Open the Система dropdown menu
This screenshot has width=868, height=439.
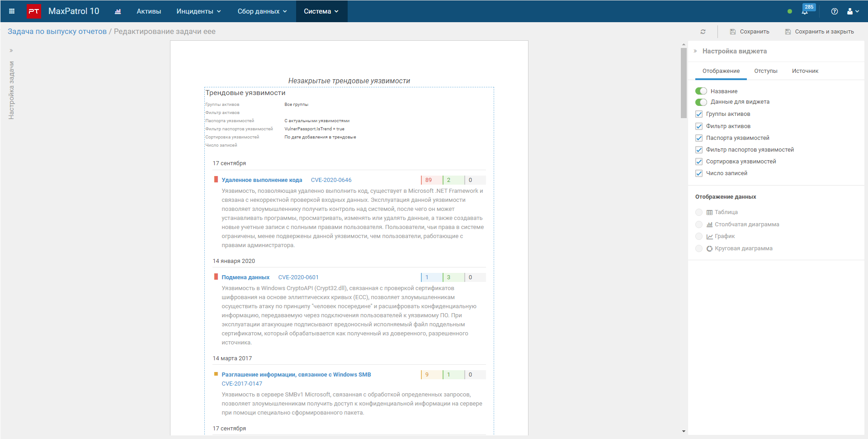tap(321, 11)
